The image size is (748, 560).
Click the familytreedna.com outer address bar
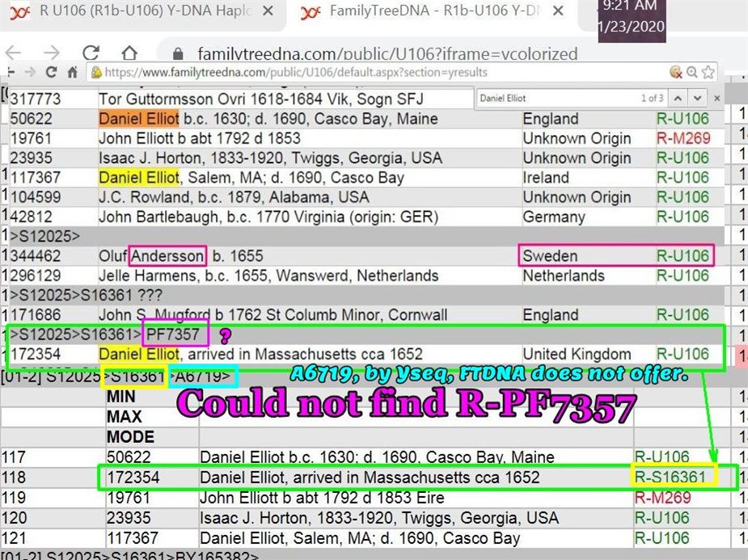pos(388,53)
